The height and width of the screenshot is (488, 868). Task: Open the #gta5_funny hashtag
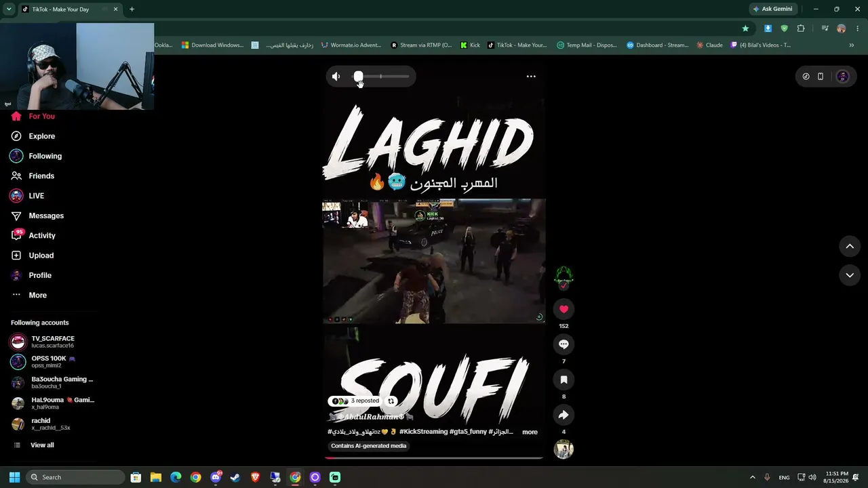point(469,432)
